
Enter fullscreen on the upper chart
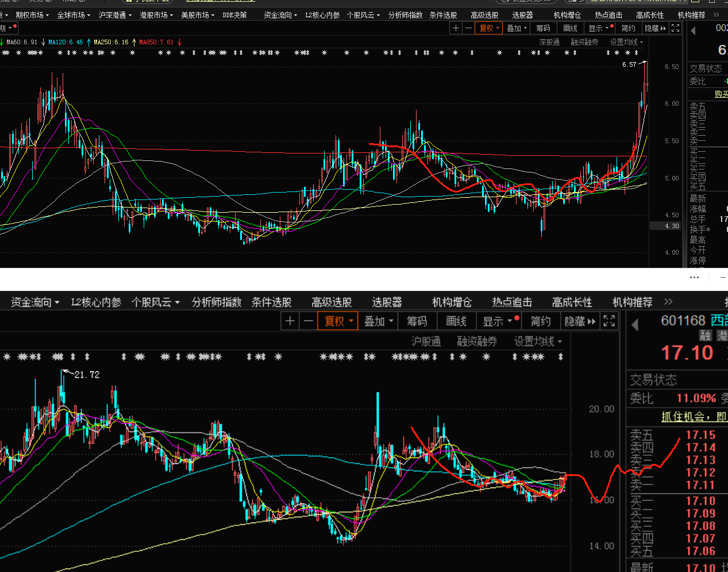coord(676,28)
